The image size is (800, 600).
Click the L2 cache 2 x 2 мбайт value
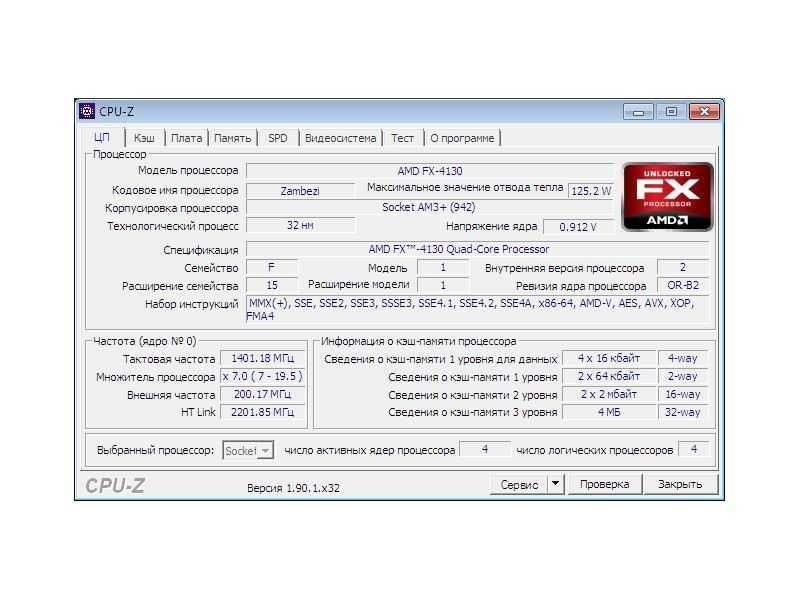click(609, 394)
